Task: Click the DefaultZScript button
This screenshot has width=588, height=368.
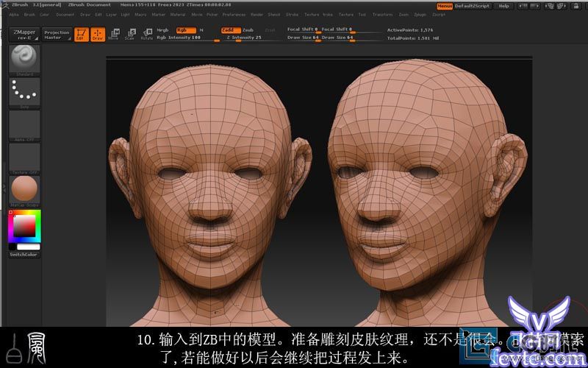Action: (473, 6)
